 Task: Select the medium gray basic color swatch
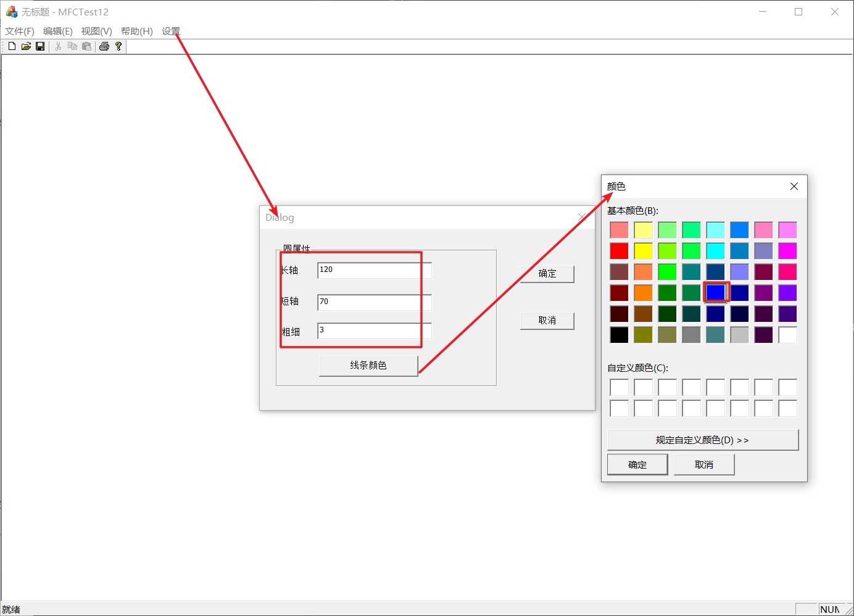point(692,335)
